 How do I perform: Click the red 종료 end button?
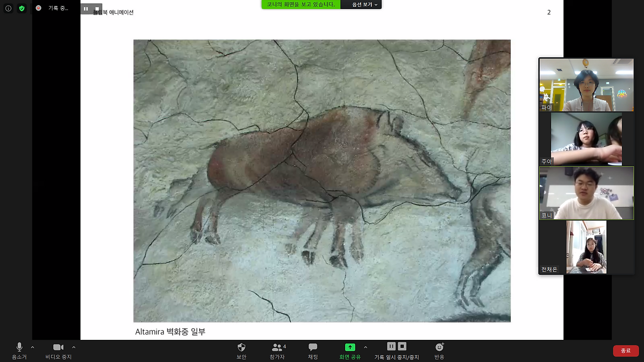[x=626, y=350]
